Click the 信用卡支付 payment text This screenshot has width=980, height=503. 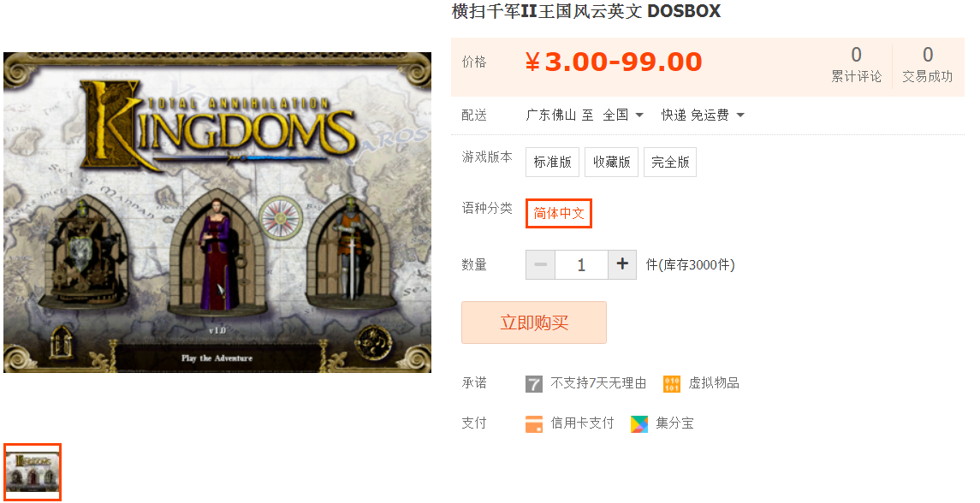click(x=582, y=423)
